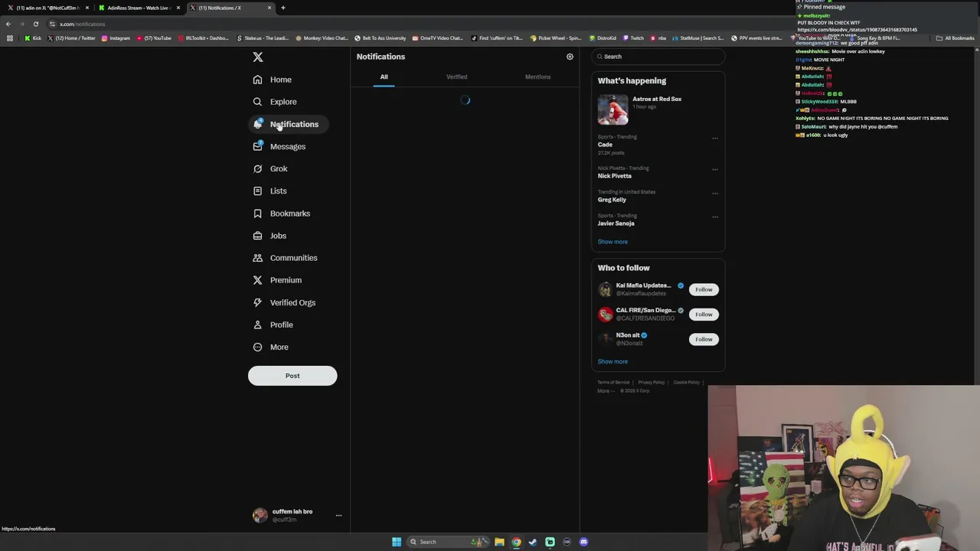This screenshot has width=980, height=551.
Task: Open Privacy Policy footer link
Action: [x=652, y=383]
